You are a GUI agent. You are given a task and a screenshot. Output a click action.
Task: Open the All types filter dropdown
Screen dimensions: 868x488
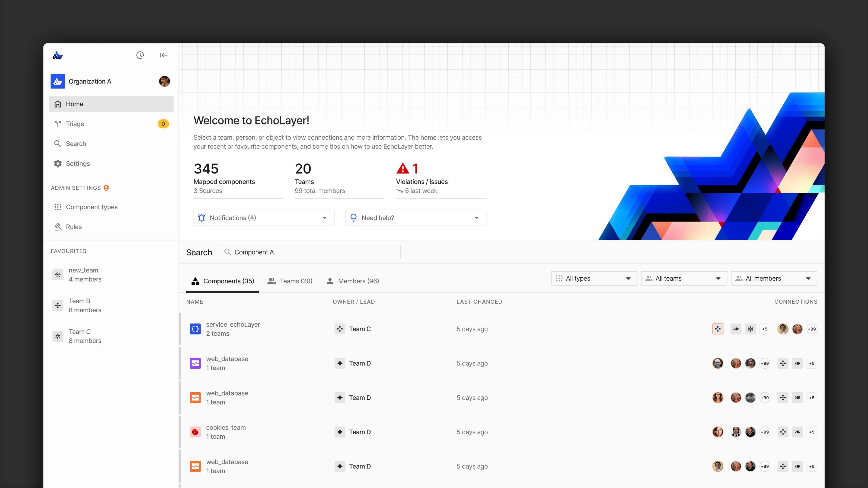[594, 278]
